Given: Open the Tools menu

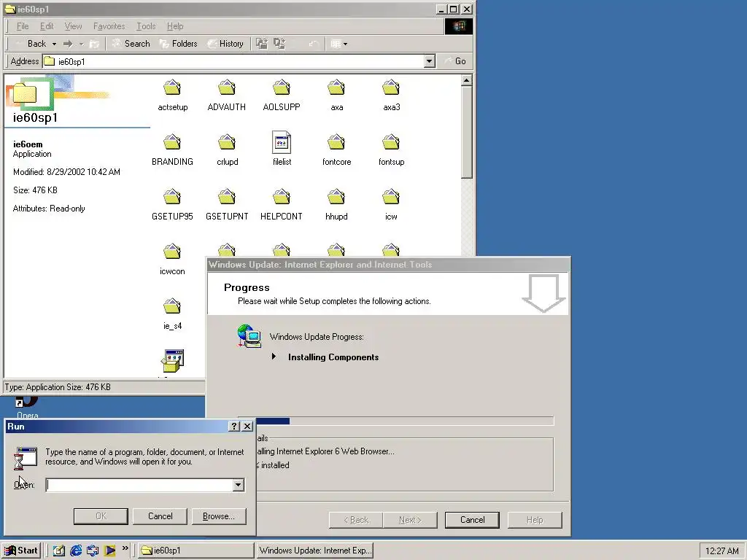Looking at the screenshot, I should click(146, 26).
